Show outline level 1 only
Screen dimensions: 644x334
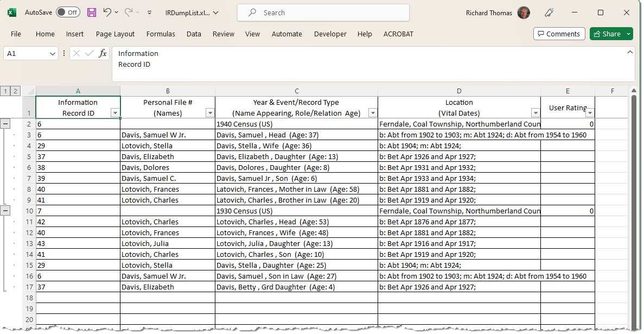[x=5, y=91]
